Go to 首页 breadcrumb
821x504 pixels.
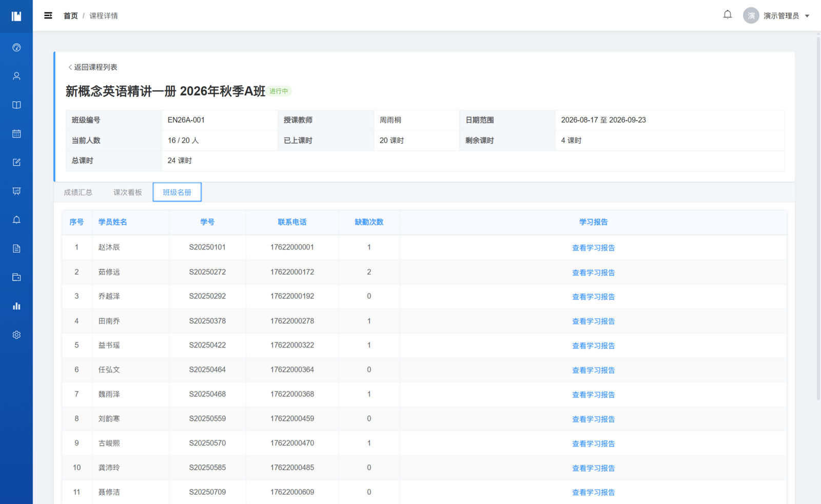pos(71,16)
